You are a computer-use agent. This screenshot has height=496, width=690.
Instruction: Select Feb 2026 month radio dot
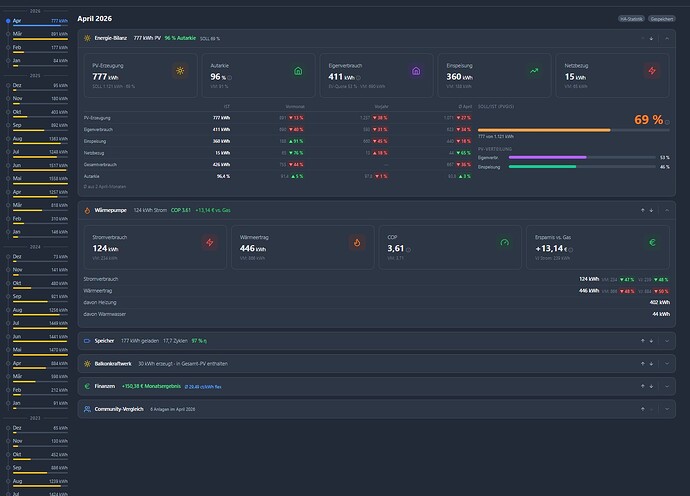(8, 48)
